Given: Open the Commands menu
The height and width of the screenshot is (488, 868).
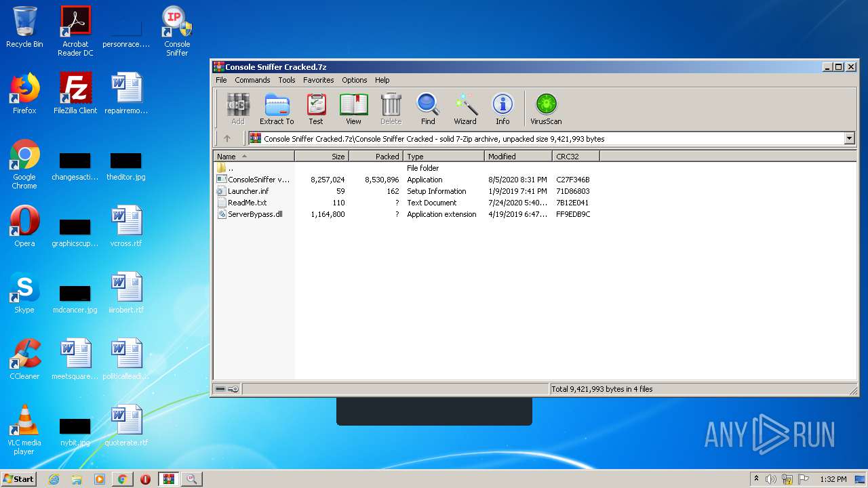Looking at the screenshot, I should (x=252, y=80).
